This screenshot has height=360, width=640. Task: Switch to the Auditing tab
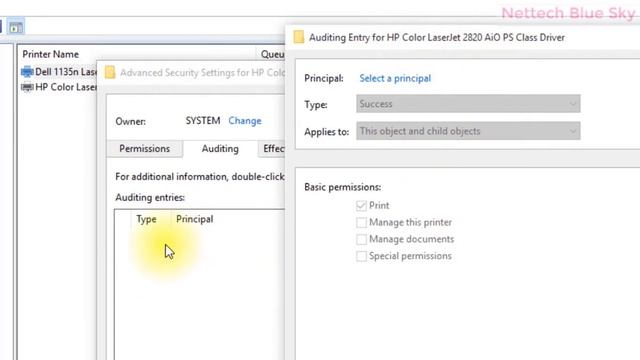(x=220, y=149)
